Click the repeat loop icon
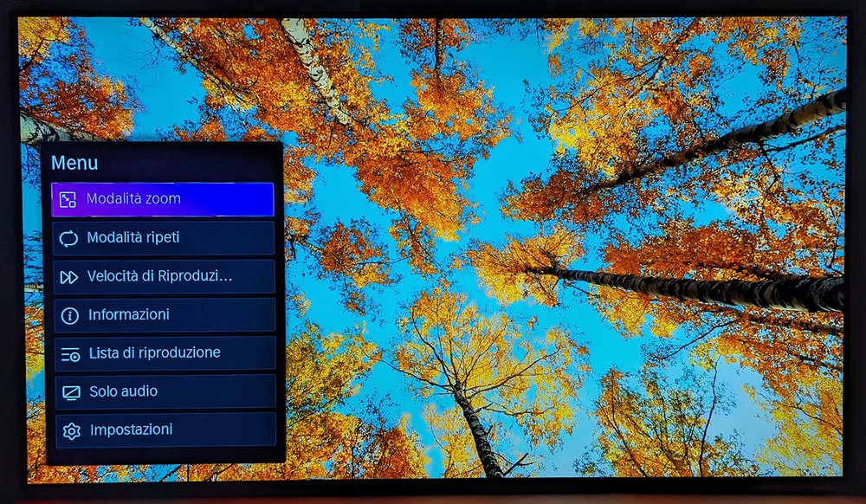The width and height of the screenshot is (866, 504). tap(68, 238)
